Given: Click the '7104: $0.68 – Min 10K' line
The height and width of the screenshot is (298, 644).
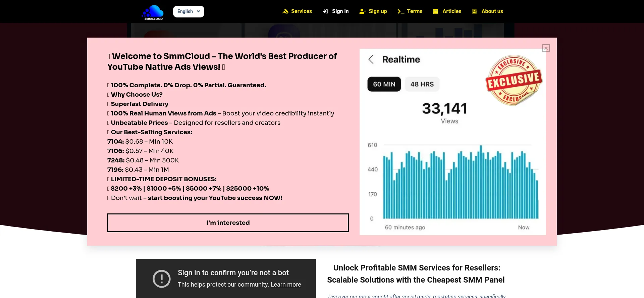Looking at the screenshot, I should click(140, 142).
